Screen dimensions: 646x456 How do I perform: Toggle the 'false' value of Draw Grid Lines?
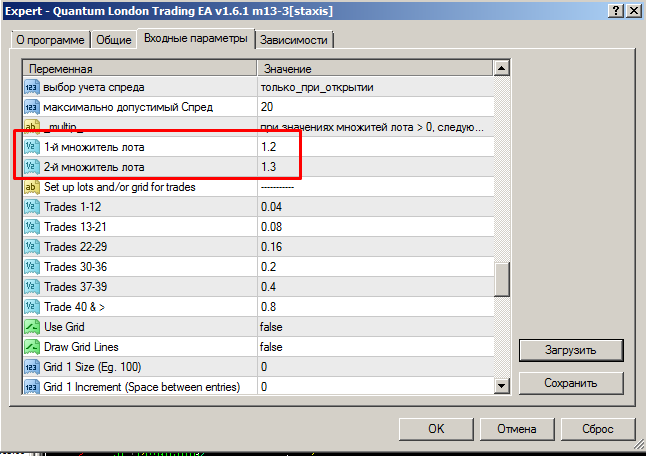coord(271,347)
